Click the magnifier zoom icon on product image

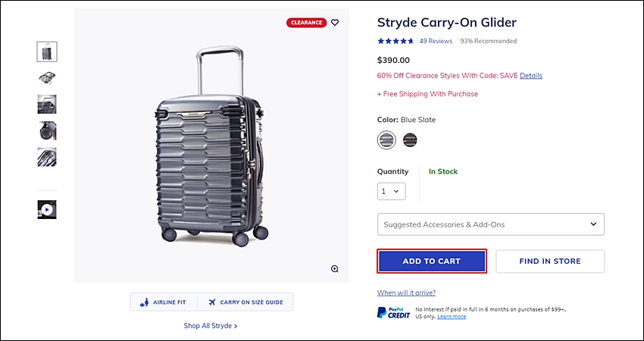click(x=335, y=269)
